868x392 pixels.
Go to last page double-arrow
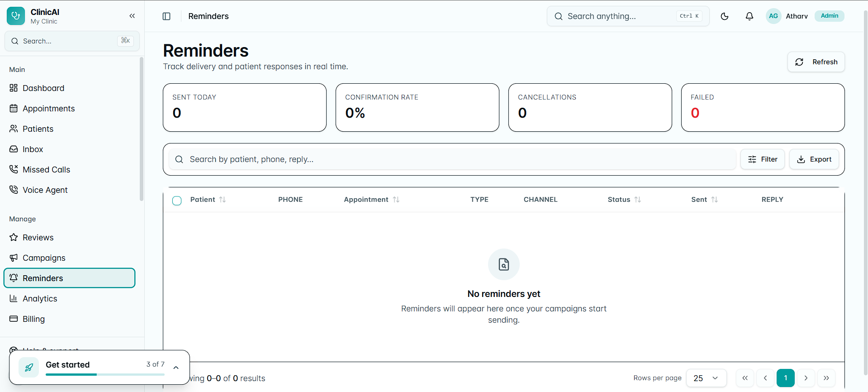tap(826, 378)
